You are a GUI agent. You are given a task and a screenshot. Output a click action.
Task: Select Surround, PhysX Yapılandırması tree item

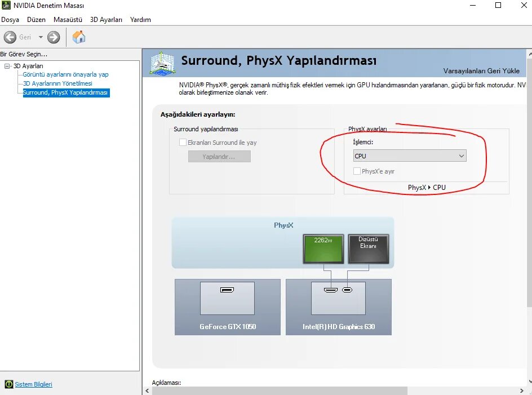[66, 92]
